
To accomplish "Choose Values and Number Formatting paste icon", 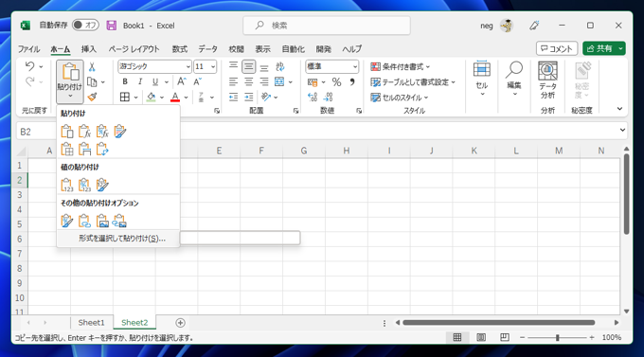I will [x=84, y=185].
